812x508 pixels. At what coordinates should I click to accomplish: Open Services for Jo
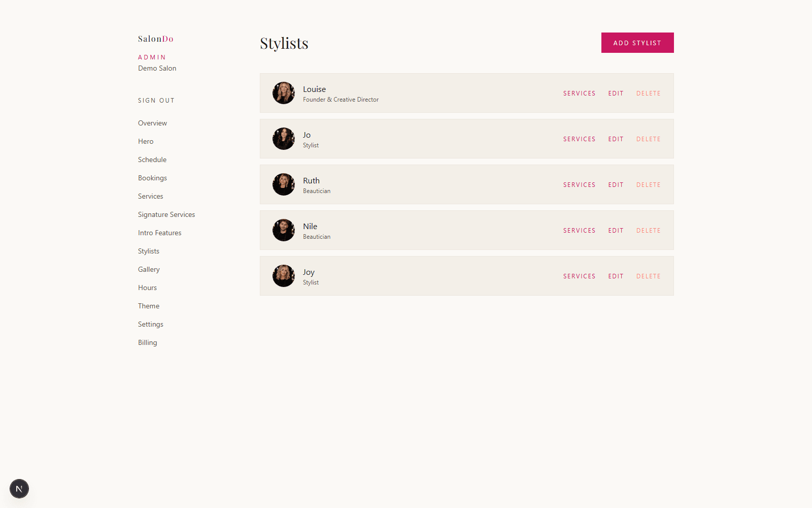click(x=579, y=139)
